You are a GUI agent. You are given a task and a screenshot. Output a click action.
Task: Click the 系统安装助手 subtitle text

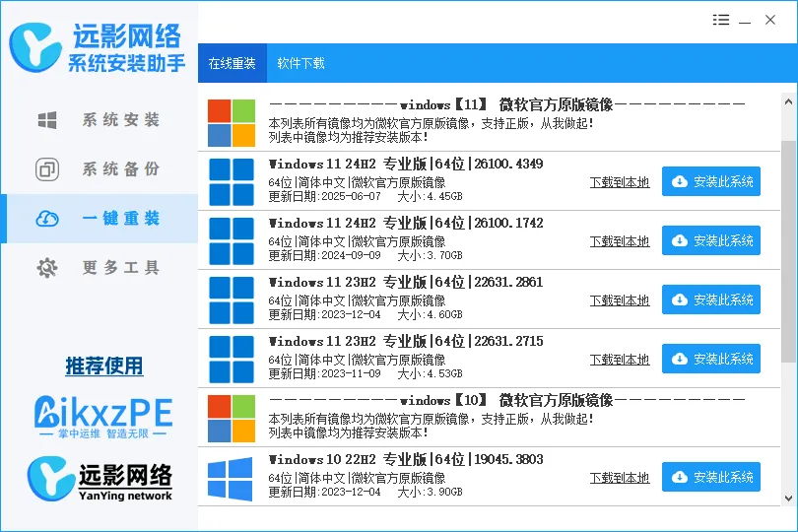coord(126,63)
